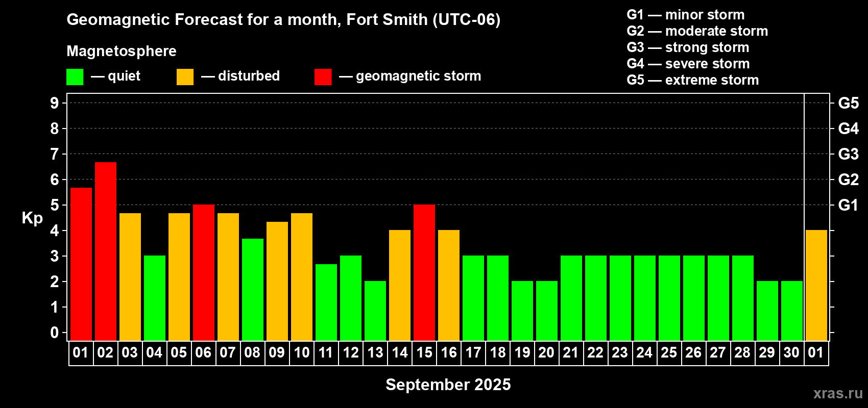Select the red bar for September 01
The width and height of the screenshot is (868, 408).
click(x=81, y=264)
